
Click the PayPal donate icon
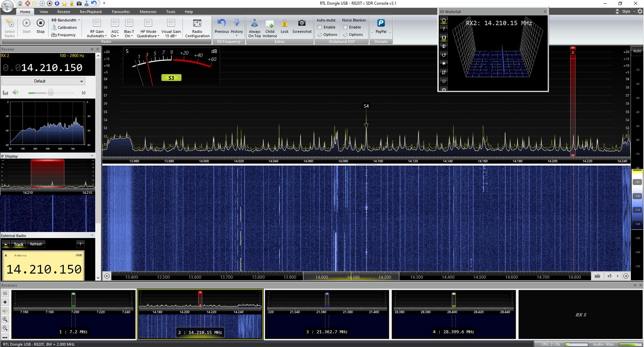tap(381, 23)
